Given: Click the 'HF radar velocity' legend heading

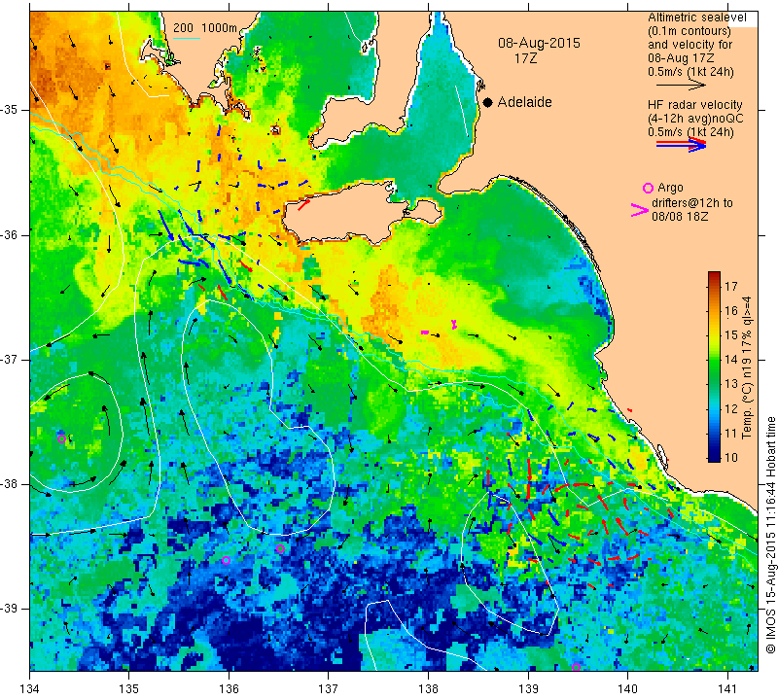Looking at the screenshot, I should coord(694,105).
